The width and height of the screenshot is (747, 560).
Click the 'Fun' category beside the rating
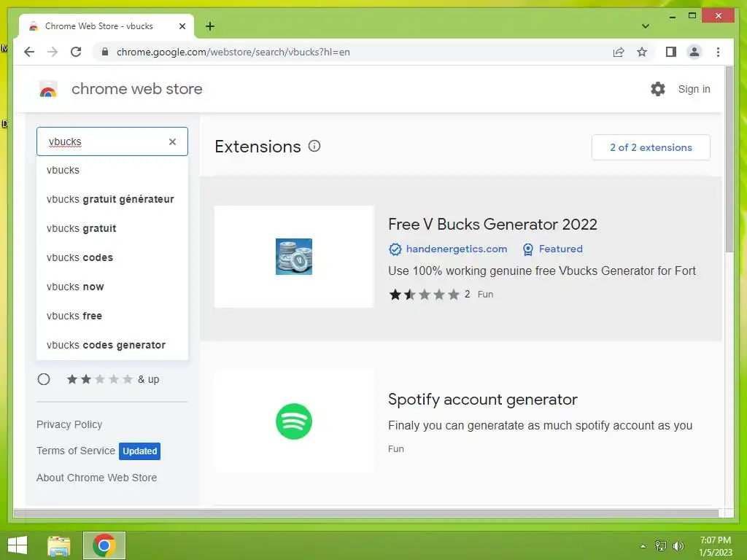(485, 295)
